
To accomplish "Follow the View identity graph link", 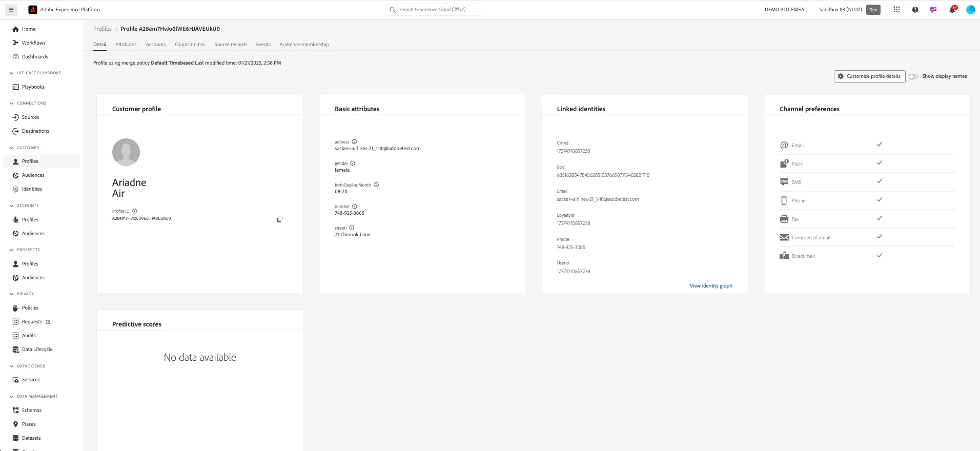I will 711,286.
